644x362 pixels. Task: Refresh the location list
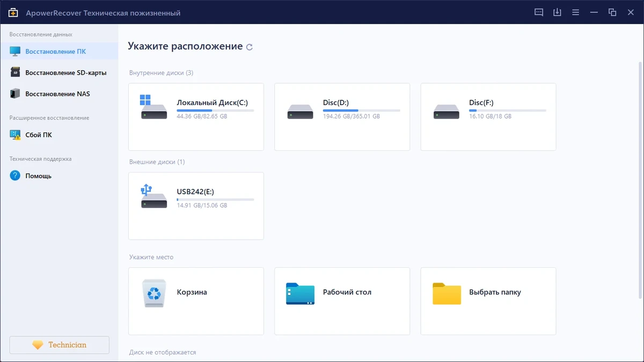tap(249, 47)
